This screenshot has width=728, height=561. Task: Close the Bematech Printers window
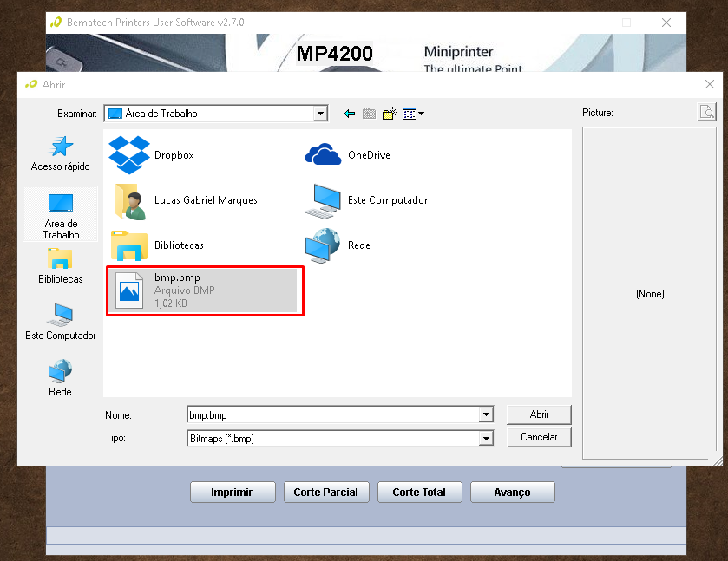tap(666, 23)
